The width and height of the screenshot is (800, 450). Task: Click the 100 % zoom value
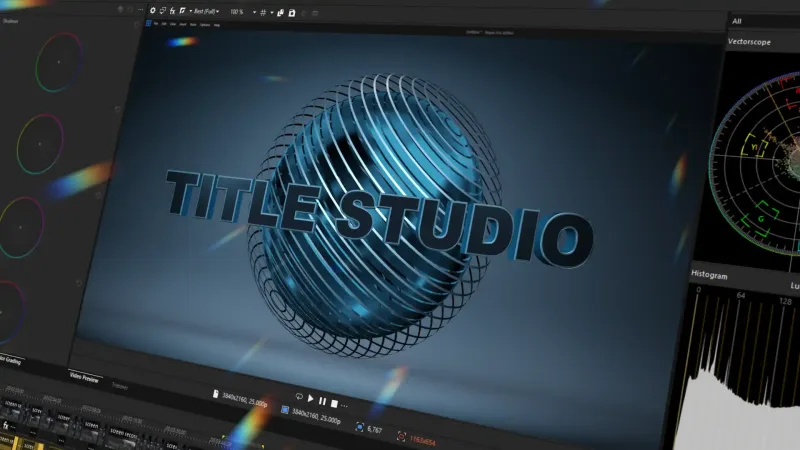coord(236,12)
